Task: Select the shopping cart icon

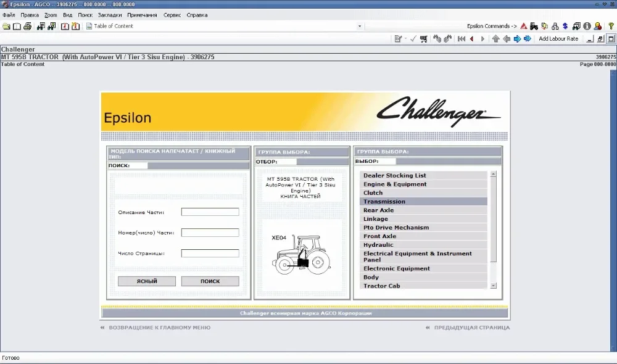Action: coord(423,38)
